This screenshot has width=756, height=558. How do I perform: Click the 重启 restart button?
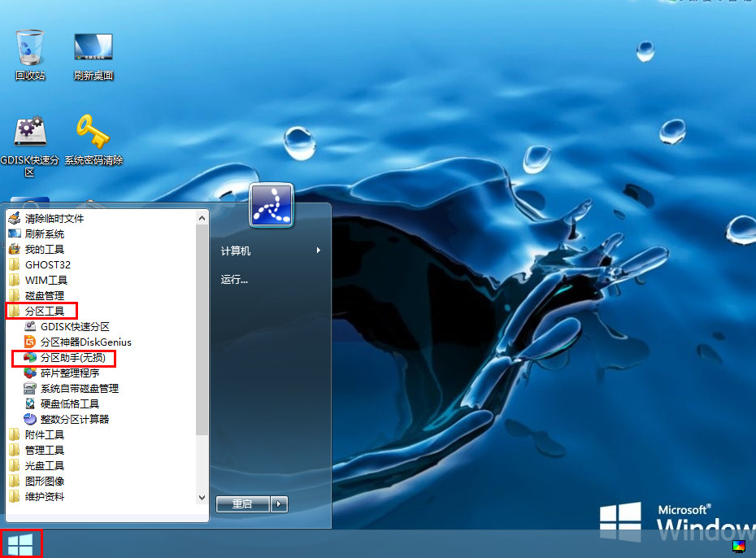(242, 504)
